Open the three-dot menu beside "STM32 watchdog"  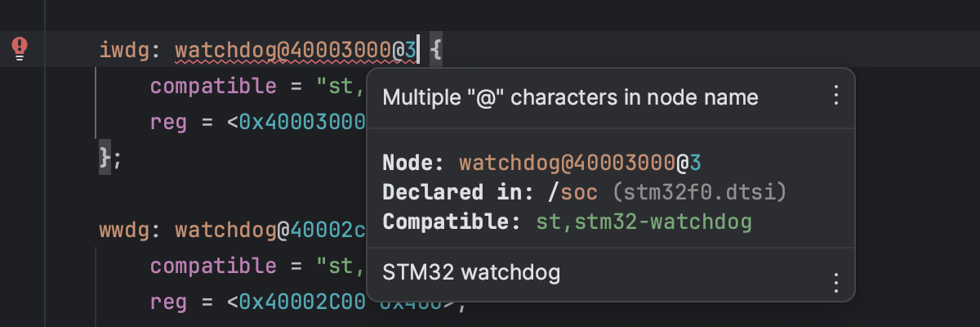(835, 283)
